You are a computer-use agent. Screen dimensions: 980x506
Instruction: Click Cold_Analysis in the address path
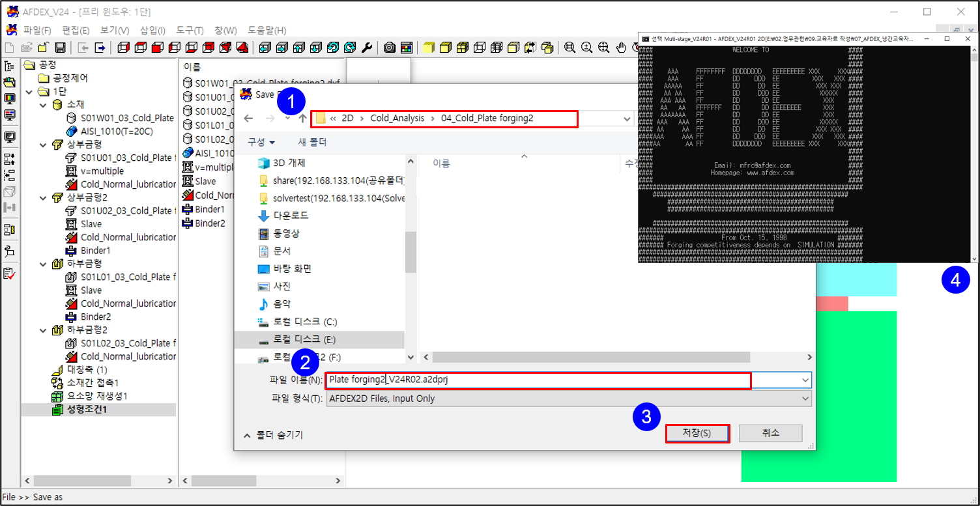(397, 119)
